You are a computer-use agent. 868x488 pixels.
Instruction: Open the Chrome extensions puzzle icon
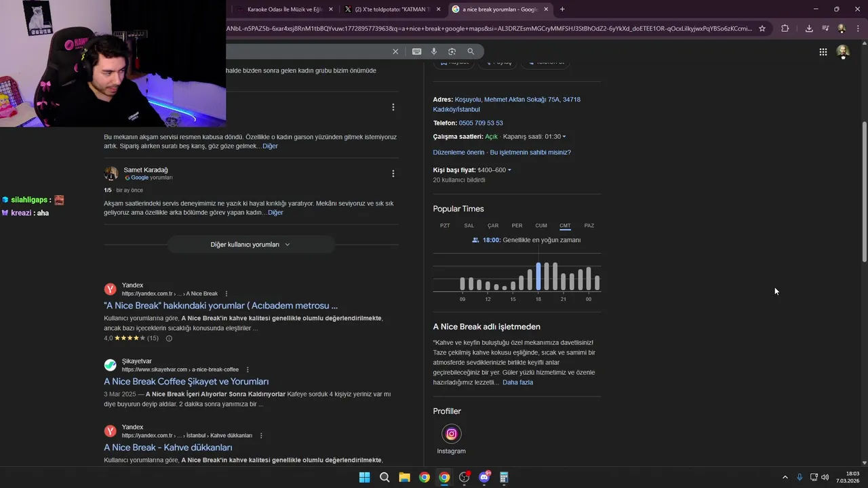[785, 28]
